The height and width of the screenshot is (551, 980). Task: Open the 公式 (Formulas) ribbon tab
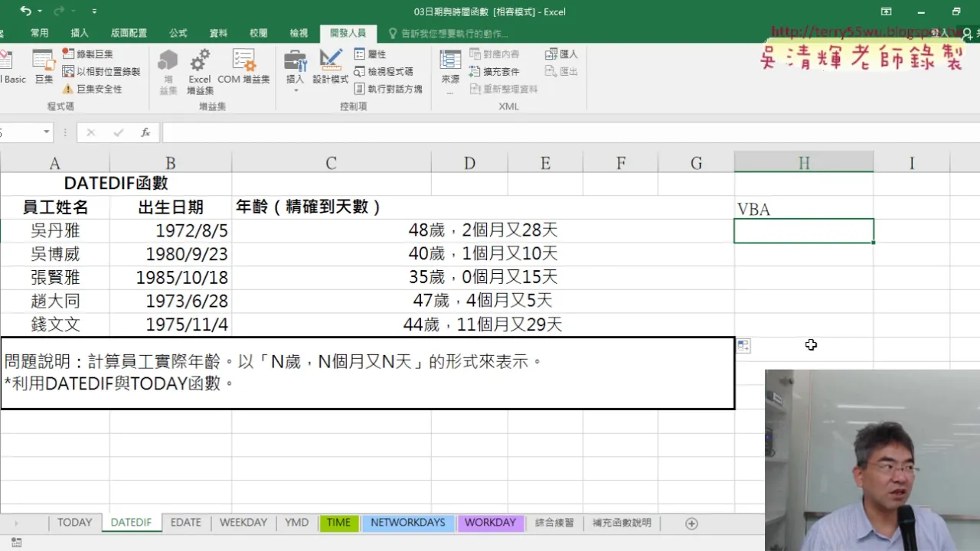click(178, 33)
